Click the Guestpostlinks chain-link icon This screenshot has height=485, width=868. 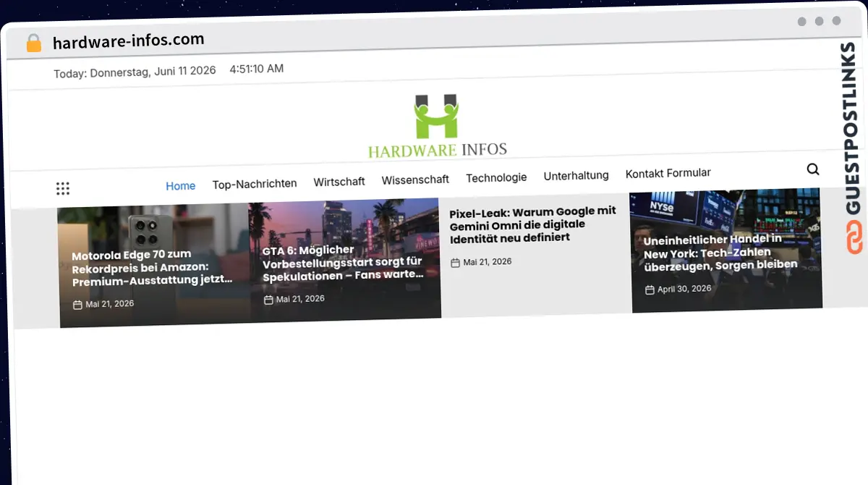tap(855, 237)
